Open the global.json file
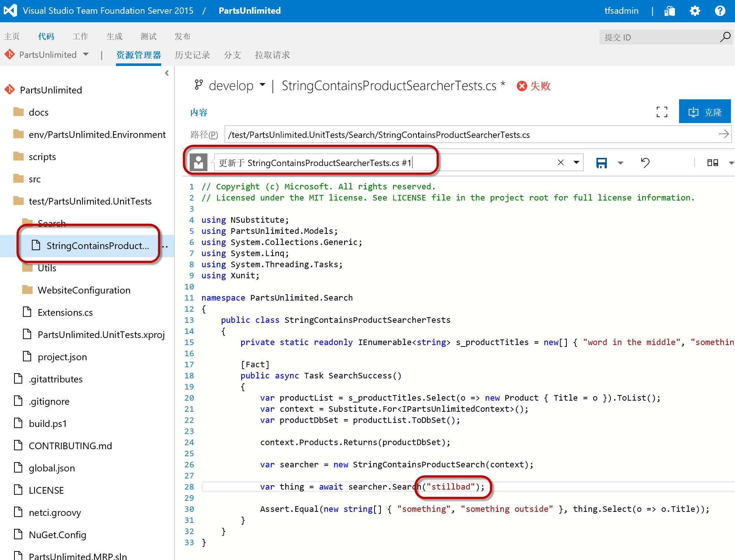735x560 pixels. [52, 468]
